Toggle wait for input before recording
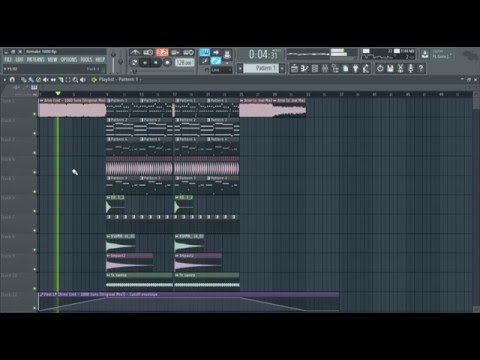This screenshot has height=360, width=480. pyautogui.click(x=148, y=52)
